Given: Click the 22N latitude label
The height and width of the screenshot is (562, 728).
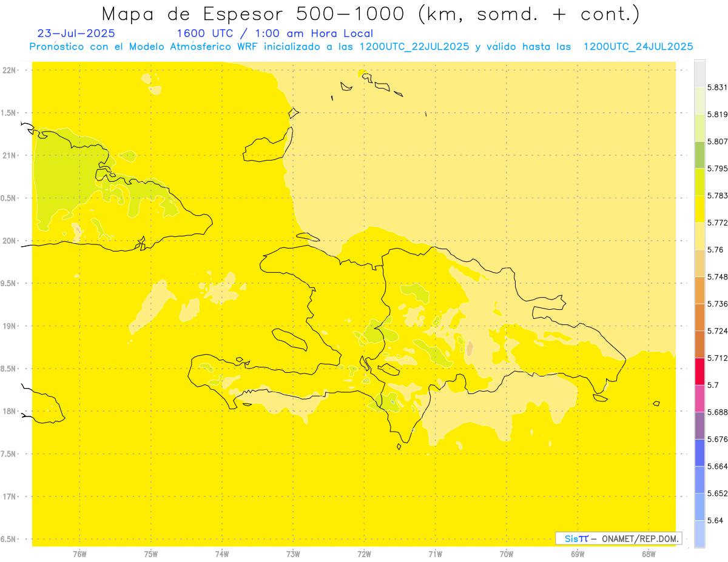Looking at the screenshot, I should (x=9, y=70).
